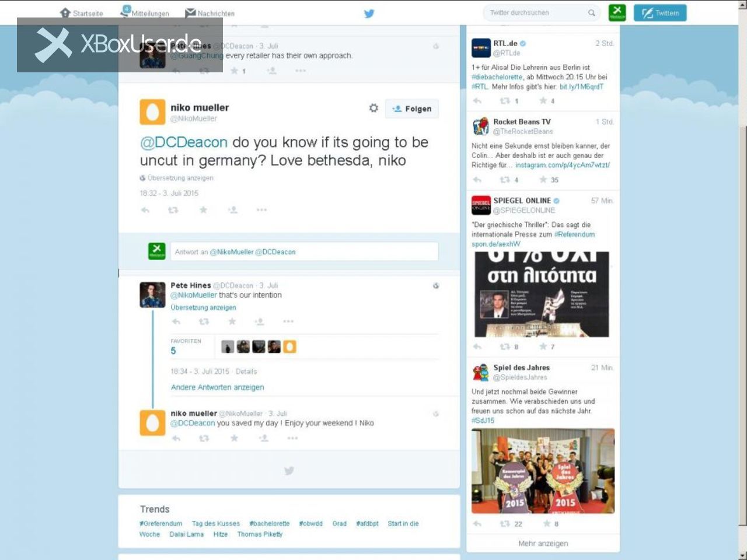The width and height of the screenshot is (747, 560).
Task: Open more dots on Pete Hines intention tweet
Action: click(288, 321)
